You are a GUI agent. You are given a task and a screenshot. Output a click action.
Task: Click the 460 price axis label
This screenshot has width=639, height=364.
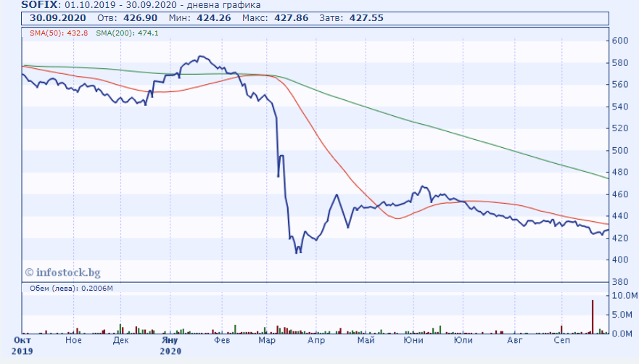click(620, 194)
